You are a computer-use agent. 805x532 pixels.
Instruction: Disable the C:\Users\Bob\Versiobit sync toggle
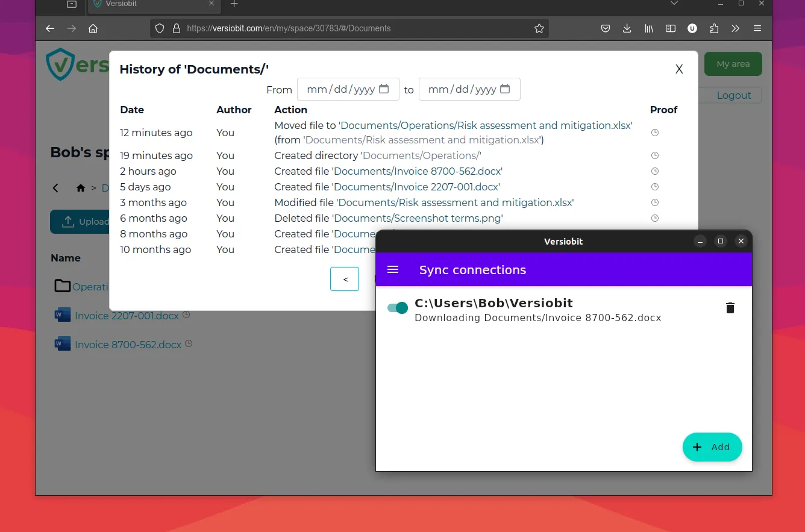click(397, 307)
